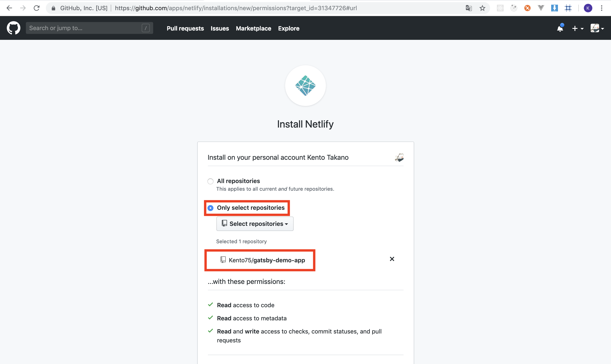The width and height of the screenshot is (611, 364).
Task: Expand the user avatar menu in header
Action: (x=597, y=28)
